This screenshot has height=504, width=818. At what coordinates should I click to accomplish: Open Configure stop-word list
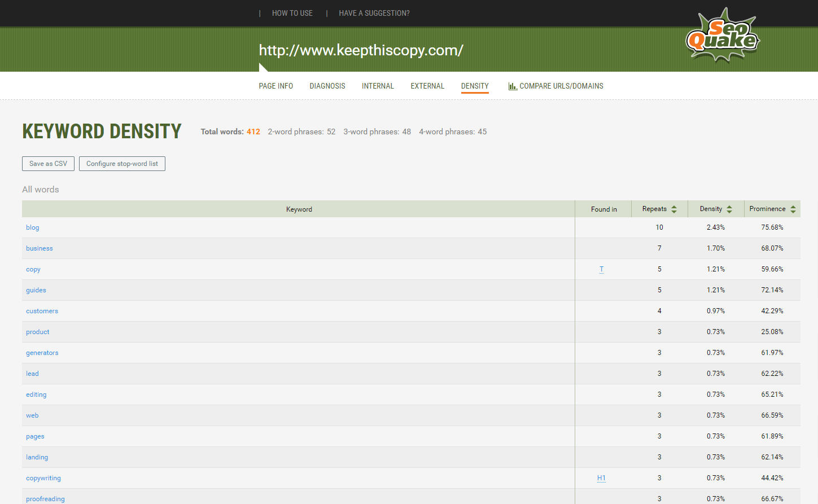coord(122,164)
